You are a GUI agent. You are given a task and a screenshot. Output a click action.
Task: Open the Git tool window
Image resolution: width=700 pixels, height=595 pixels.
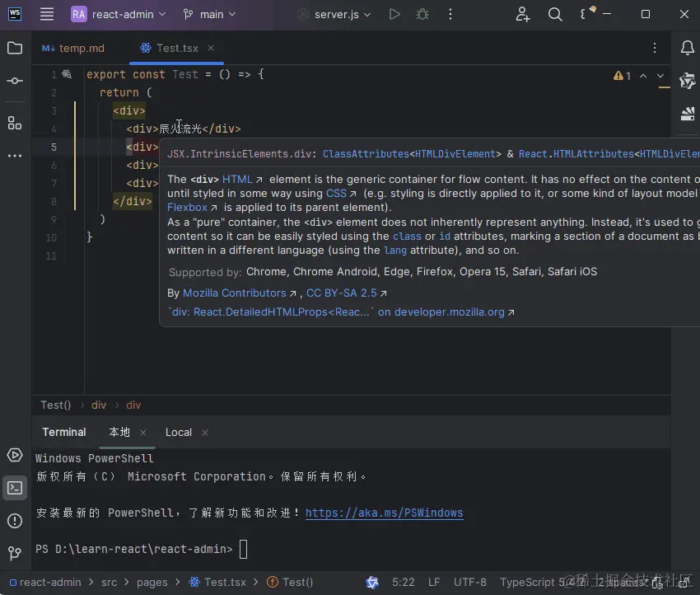coord(15,554)
